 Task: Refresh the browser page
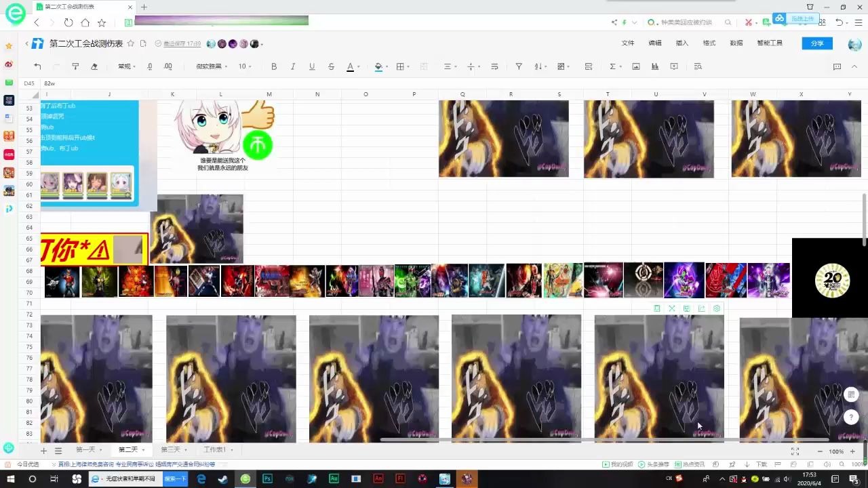(x=68, y=22)
